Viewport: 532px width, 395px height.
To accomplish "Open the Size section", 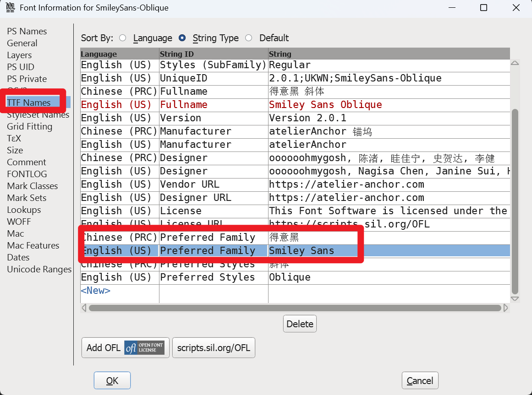I will 15,150.
